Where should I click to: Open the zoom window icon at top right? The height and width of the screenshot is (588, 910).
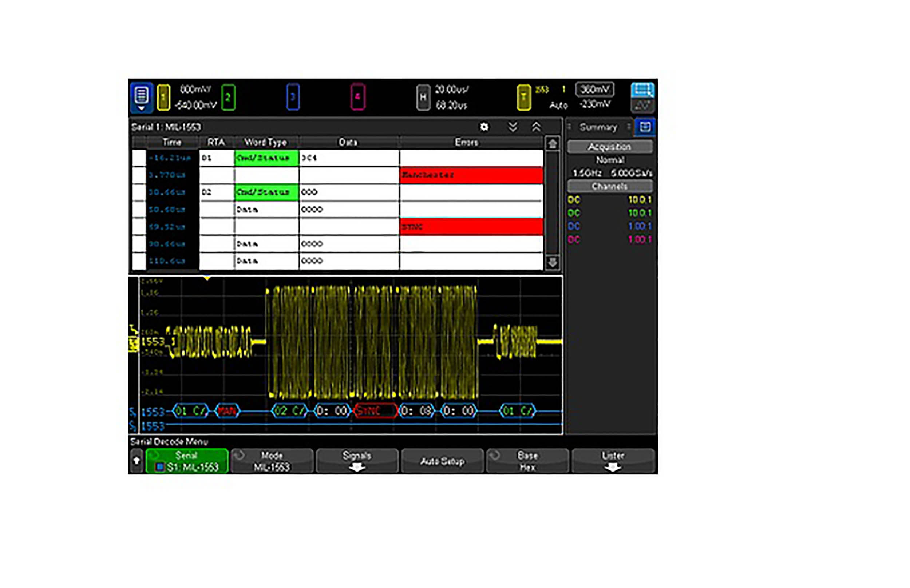coord(642,90)
